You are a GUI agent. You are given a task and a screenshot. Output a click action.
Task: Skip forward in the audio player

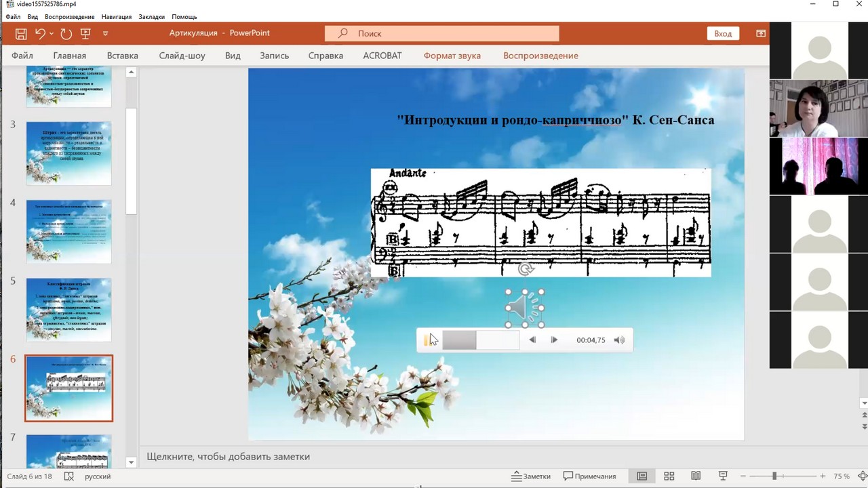pos(554,340)
